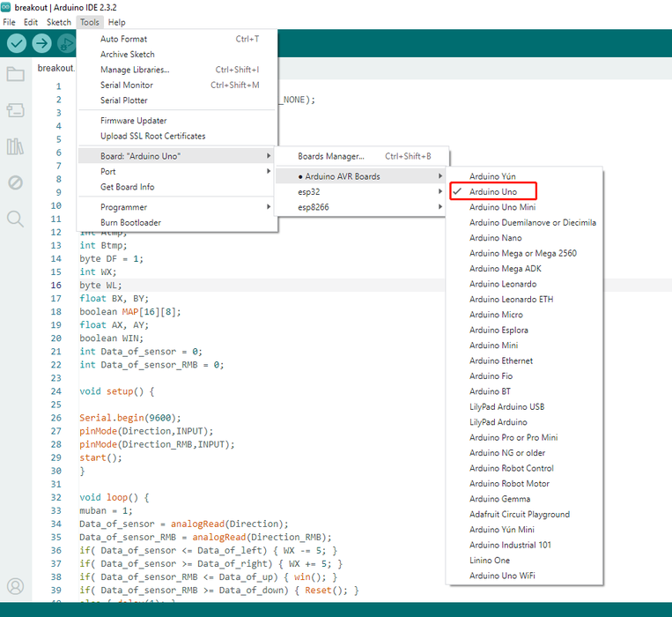The height and width of the screenshot is (617, 672).
Task: Expand the esp32 boards submenu
Action: 360,192
